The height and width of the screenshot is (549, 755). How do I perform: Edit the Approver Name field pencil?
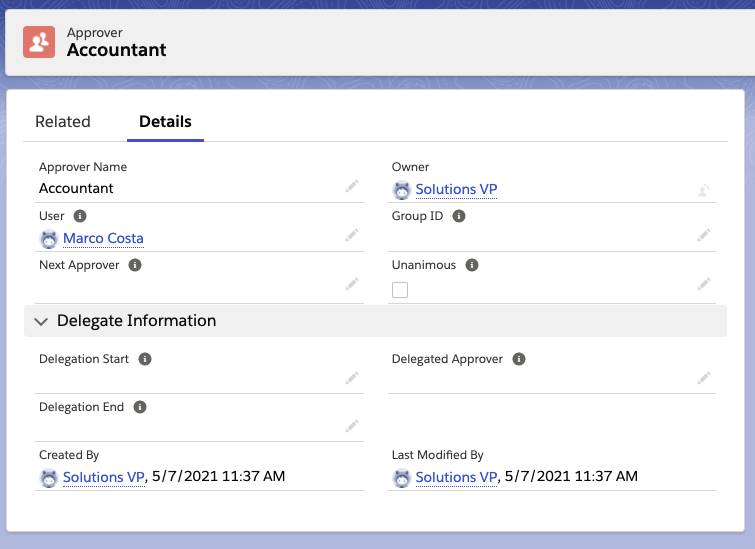[x=352, y=186]
